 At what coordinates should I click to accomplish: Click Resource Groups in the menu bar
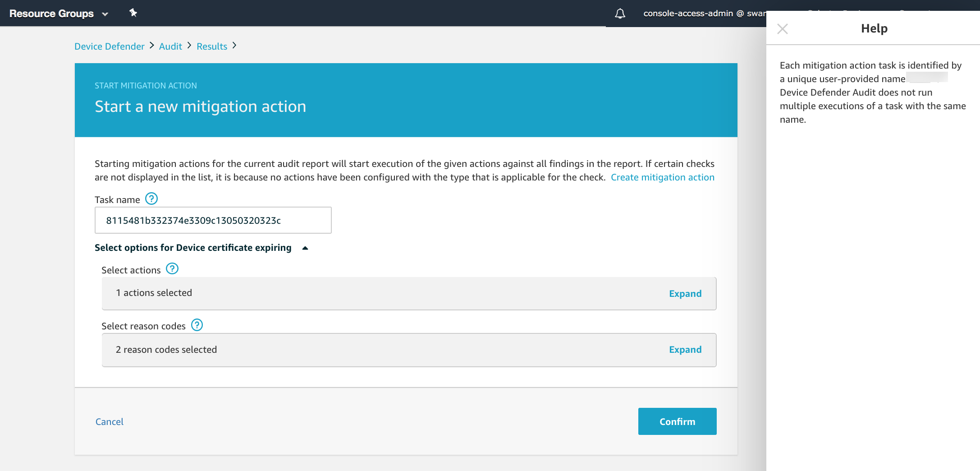pos(51,14)
